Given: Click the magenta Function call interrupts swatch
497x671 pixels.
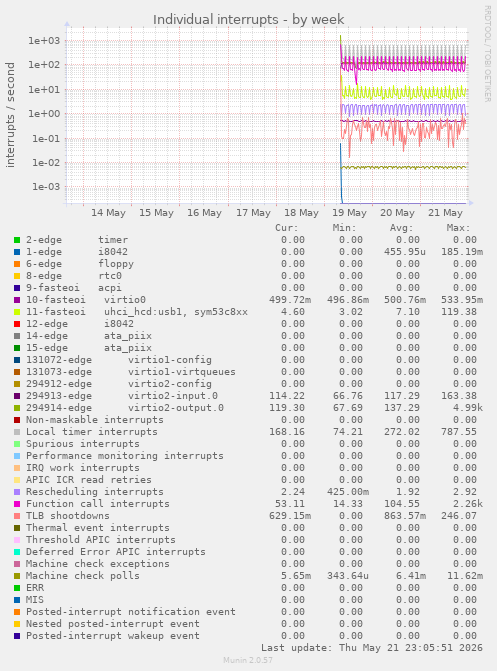Looking at the screenshot, I should [17, 504].
